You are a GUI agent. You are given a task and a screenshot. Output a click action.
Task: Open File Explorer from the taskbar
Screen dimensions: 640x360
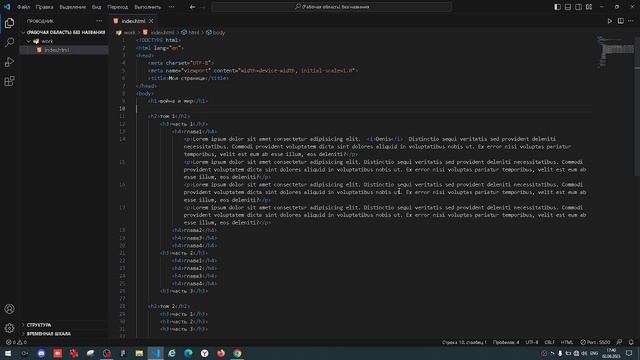tap(139, 353)
